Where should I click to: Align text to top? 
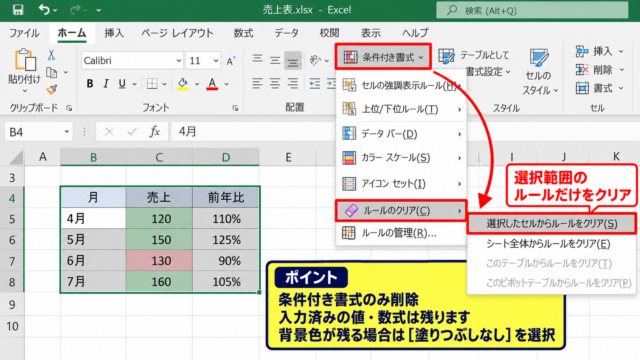click(257, 60)
